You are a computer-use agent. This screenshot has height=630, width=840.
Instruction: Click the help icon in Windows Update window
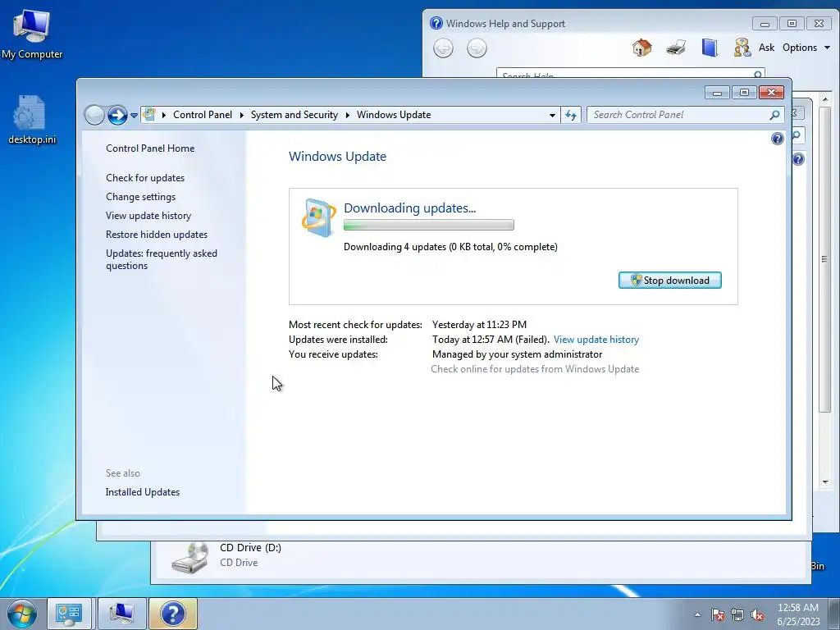[778, 139]
